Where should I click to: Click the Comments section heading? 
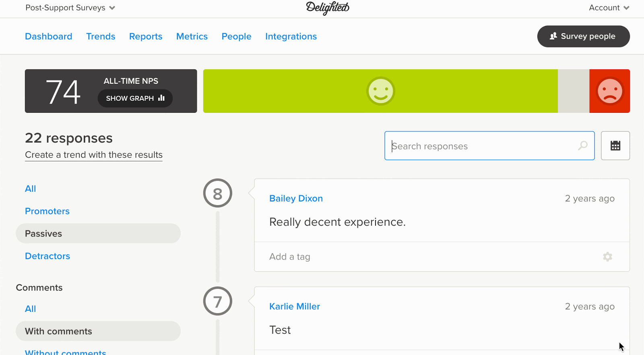(39, 287)
